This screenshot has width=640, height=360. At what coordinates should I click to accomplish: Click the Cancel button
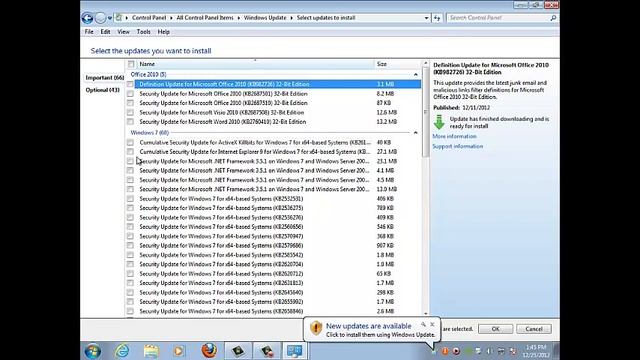tap(534, 329)
